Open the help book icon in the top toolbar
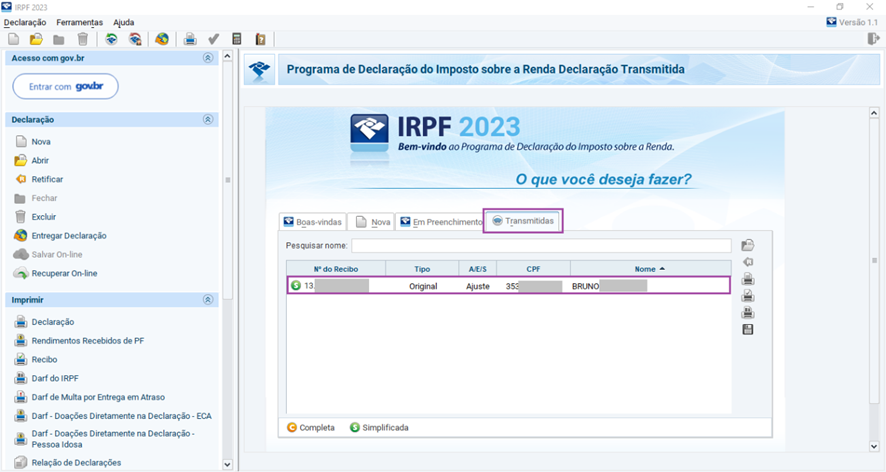Viewport: 886px width, 472px height. [x=260, y=39]
